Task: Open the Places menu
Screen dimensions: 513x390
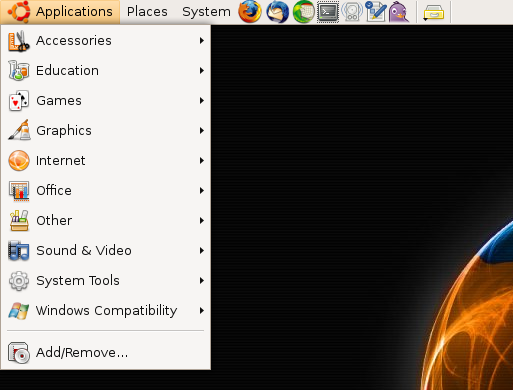Action: tap(147, 12)
